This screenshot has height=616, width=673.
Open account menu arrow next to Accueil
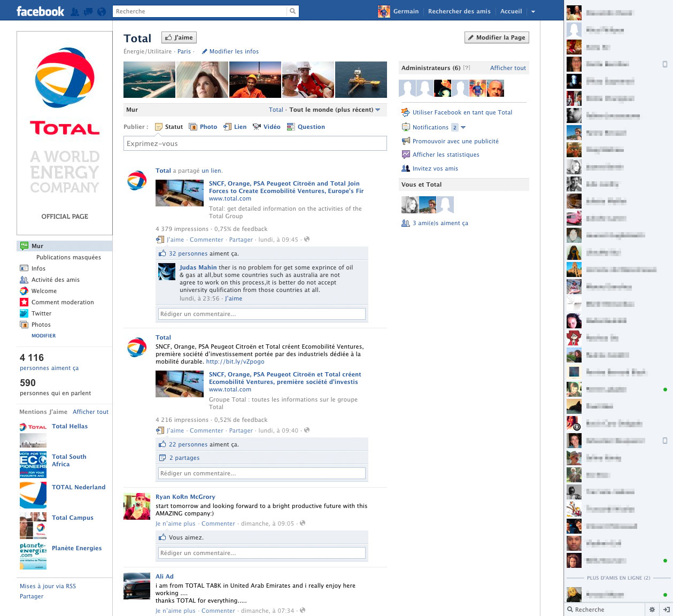(533, 11)
